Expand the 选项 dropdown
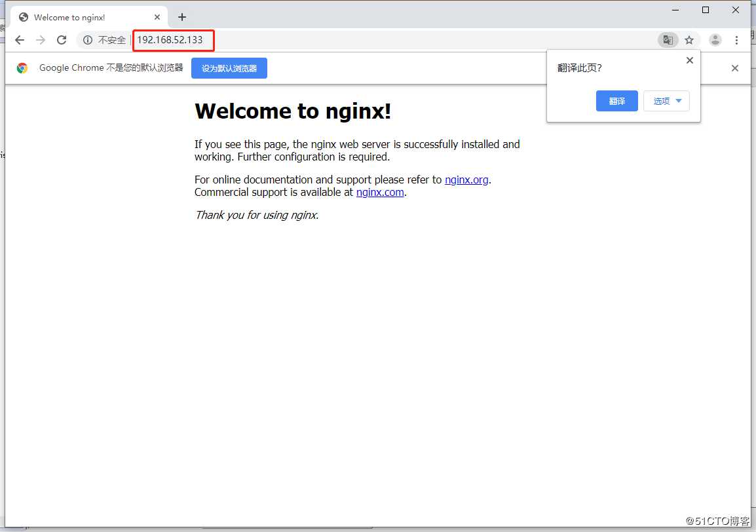 pos(666,101)
